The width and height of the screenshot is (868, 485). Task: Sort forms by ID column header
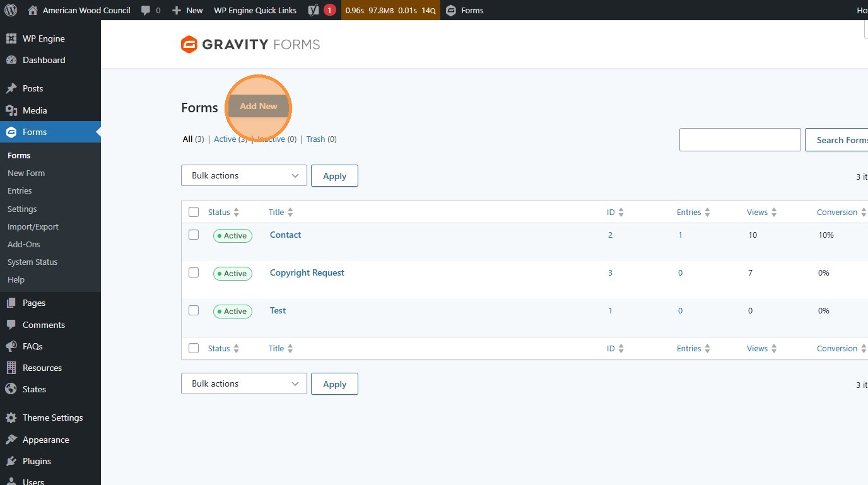pyautogui.click(x=615, y=212)
